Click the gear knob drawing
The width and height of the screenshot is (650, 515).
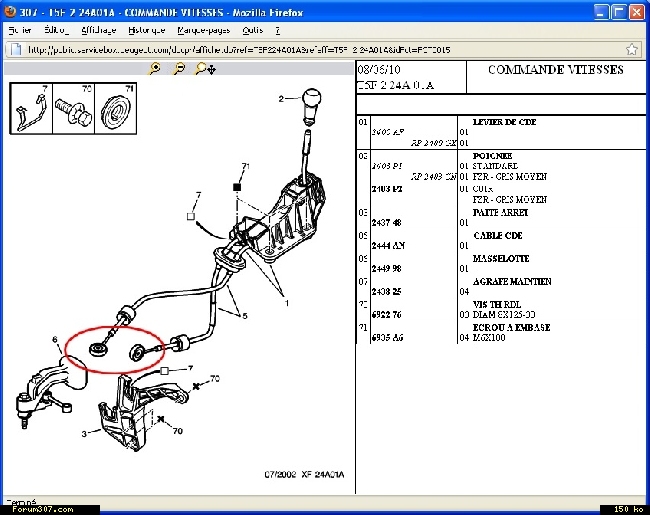(x=311, y=106)
